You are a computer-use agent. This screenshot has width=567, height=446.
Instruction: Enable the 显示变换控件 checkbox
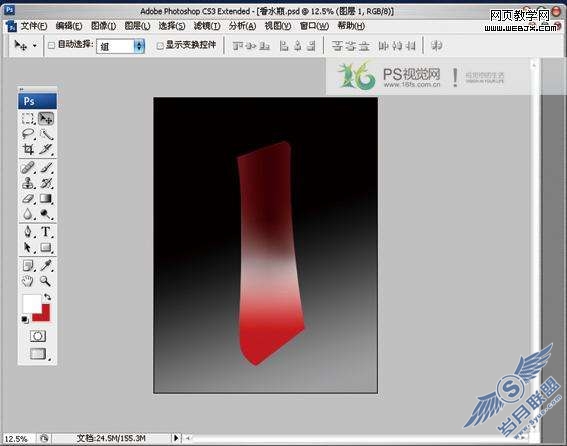pyautogui.click(x=160, y=46)
